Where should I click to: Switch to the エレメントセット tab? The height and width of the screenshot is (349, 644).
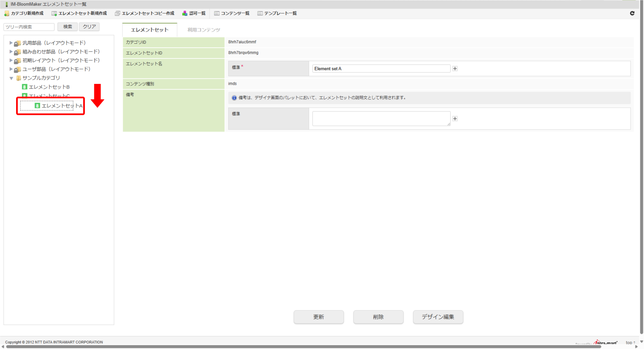(x=150, y=30)
